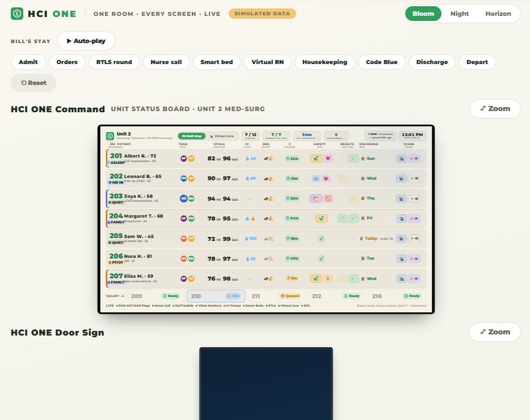Click the Housekeeping step button
The image size is (530, 420).
[325, 62]
